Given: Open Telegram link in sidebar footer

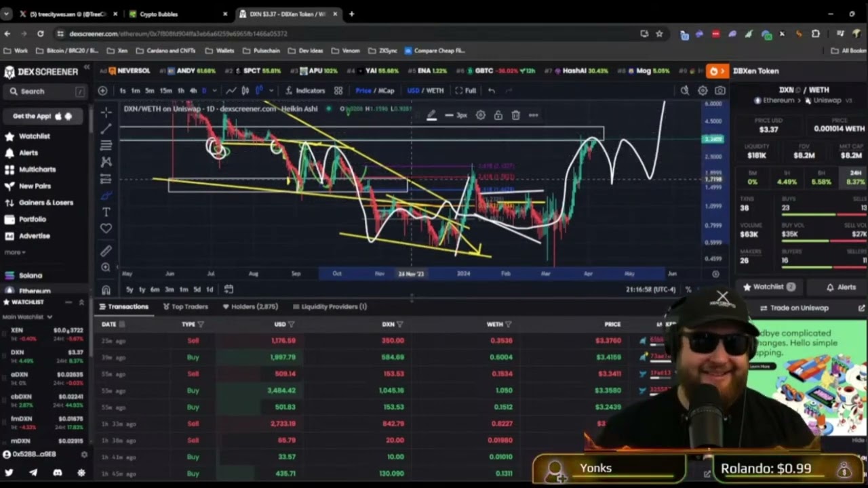Looking at the screenshot, I should pos(33,473).
